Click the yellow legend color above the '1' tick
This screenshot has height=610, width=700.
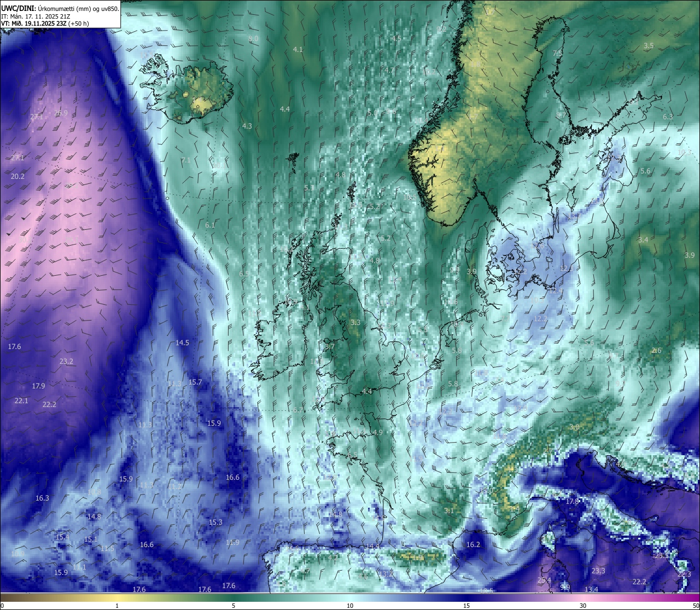[x=116, y=597]
